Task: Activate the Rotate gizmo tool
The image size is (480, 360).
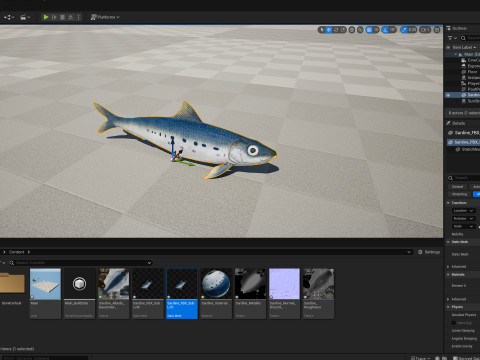Action: pyautogui.click(x=336, y=30)
